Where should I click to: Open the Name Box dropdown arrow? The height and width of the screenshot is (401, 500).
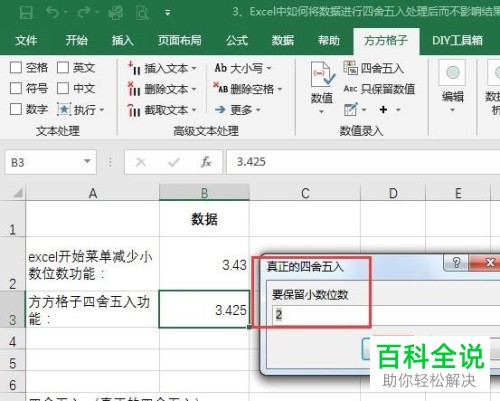click(x=87, y=162)
